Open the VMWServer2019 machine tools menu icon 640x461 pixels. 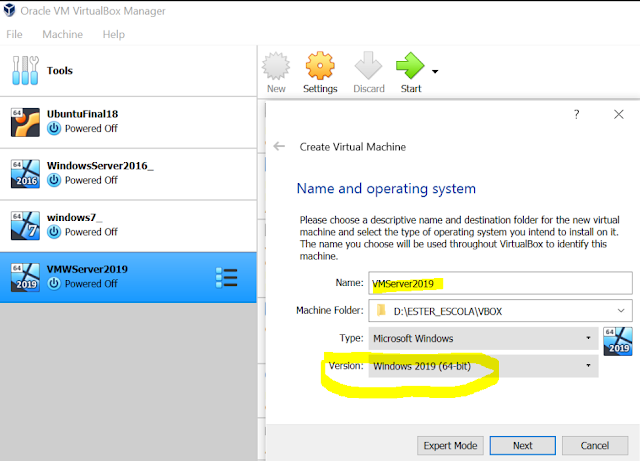[x=227, y=278]
